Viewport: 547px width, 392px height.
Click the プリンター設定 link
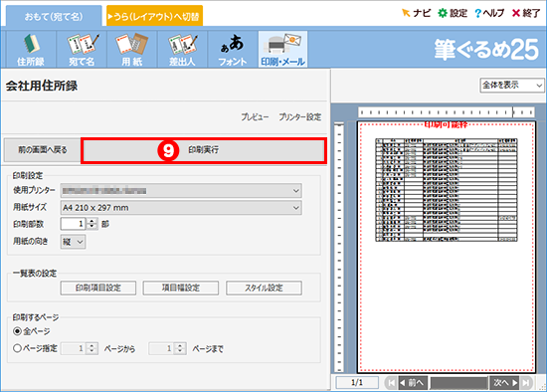[300, 117]
